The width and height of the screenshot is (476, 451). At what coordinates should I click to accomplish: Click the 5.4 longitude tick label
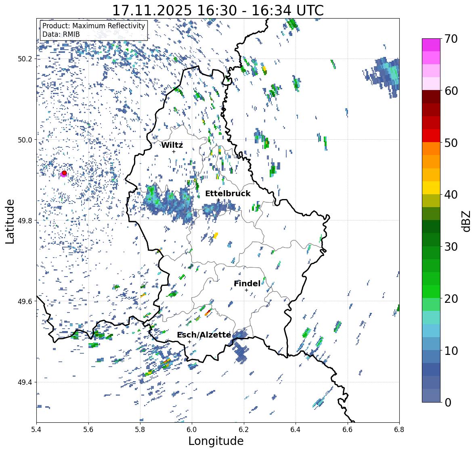pyautogui.click(x=36, y=429)
